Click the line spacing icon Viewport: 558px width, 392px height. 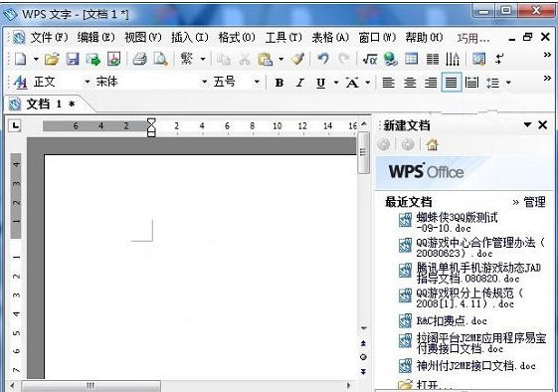(493, 83)
